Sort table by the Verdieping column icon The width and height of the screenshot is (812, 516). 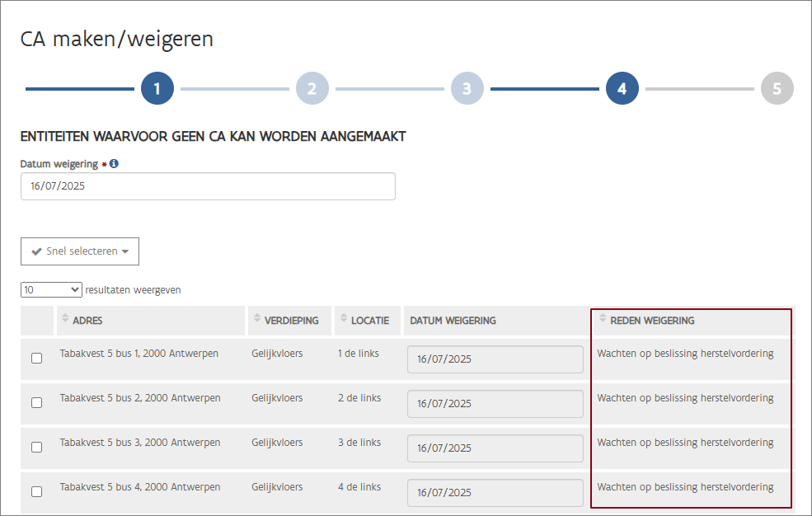coord(256,320)
